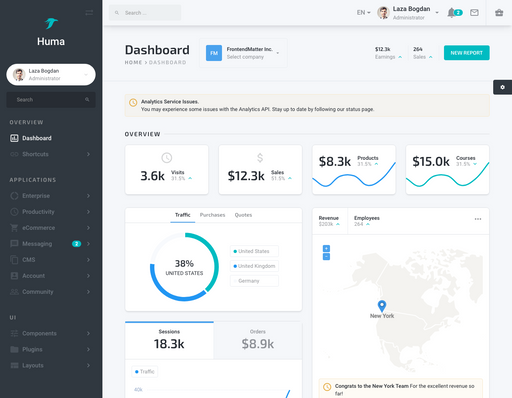The height and width of the screenshot is (398, 512).
Task: Click the $15.0k Courses card
Action: tap(447, 170)
